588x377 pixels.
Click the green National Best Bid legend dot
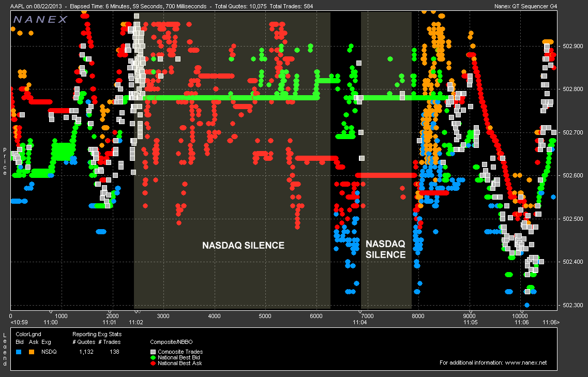(x=153, y=357)
